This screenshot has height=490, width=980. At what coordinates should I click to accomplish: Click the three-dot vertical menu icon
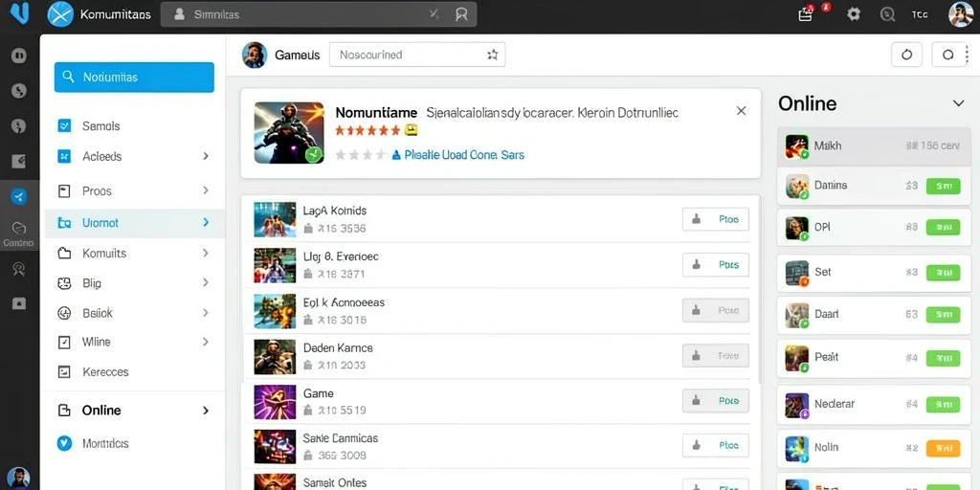point(967,55)
